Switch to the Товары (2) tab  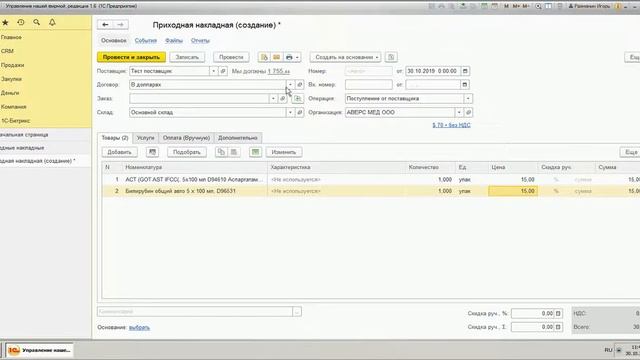[115, 138]
